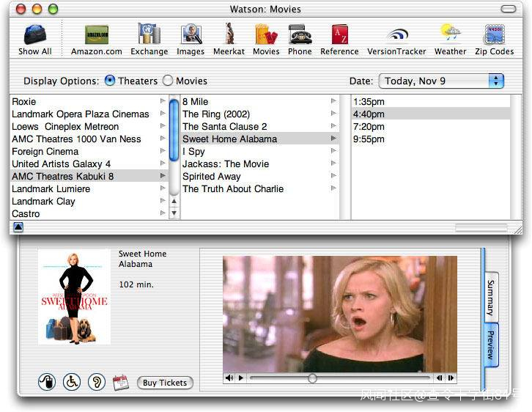Viewport: 532px width, 412px height.
Task: Select the Movies tool icon
Action: (266, 40)
